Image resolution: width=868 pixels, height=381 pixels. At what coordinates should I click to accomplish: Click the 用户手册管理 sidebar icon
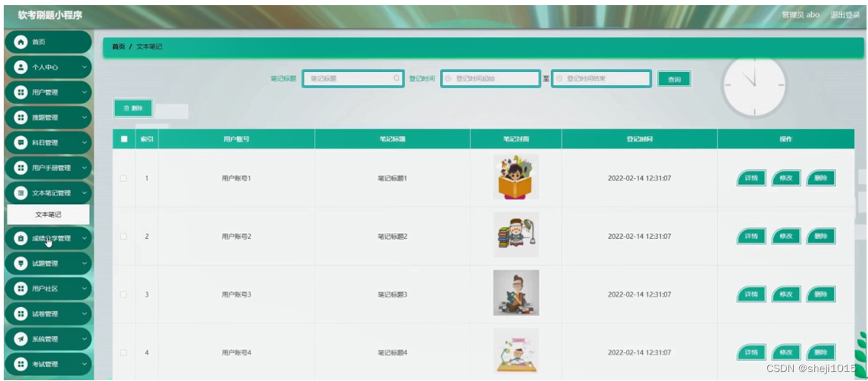(21, 167)
